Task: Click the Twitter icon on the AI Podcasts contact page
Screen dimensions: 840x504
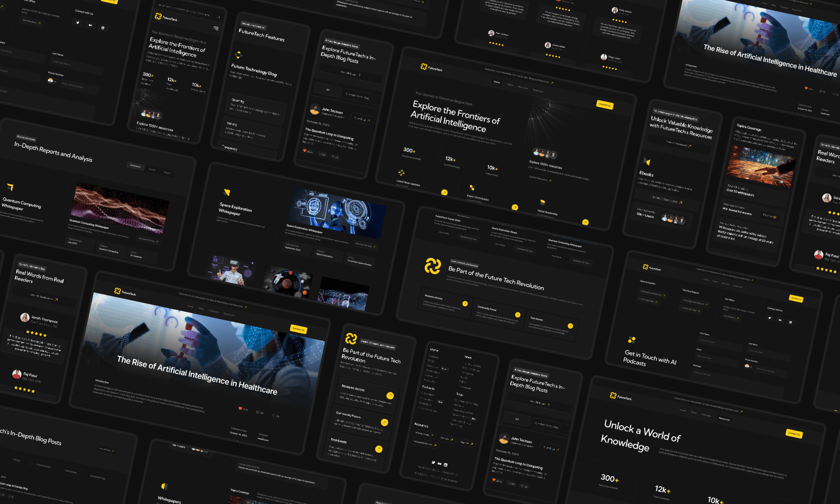Action: click(770, 318)
